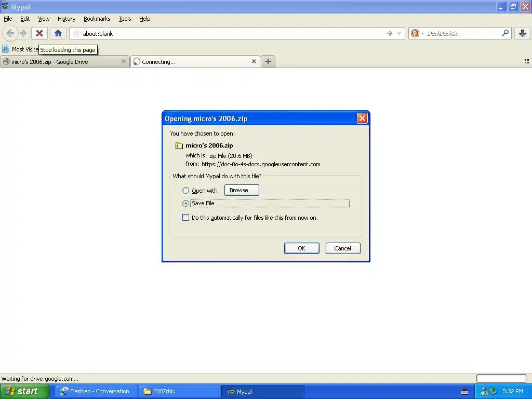Close the micro's 2006.zip Google Drive tab
This screenshot has height=399, width=532.
pos(124,61)
